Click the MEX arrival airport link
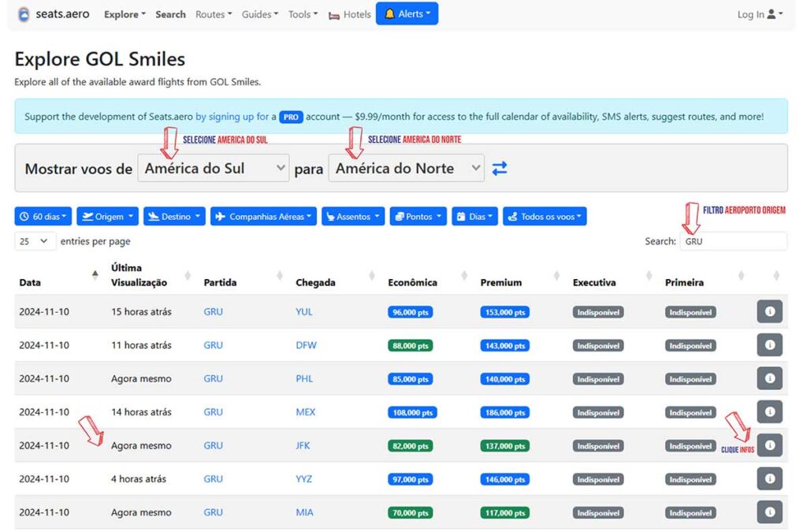The image size is (807, 532). (305, 412)
